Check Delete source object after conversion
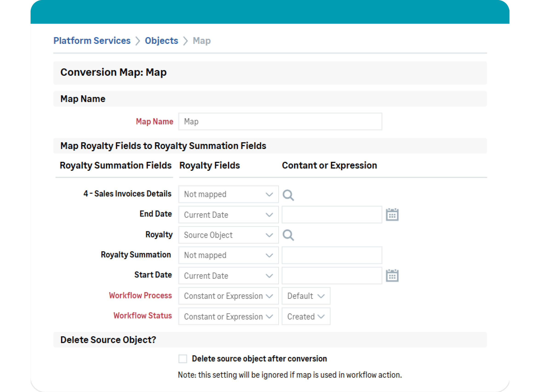The width and height of the screenshot is (540, 392). point(183,359)
